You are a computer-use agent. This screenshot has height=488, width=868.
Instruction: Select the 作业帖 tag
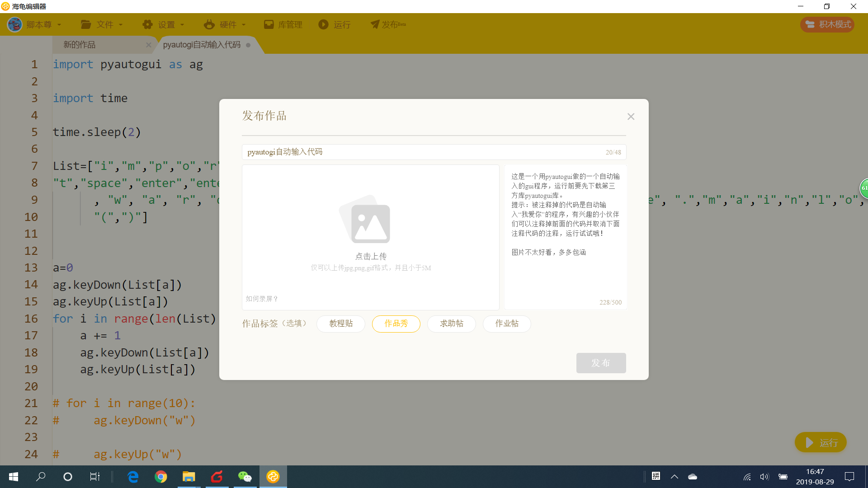[x=507, y=324]
